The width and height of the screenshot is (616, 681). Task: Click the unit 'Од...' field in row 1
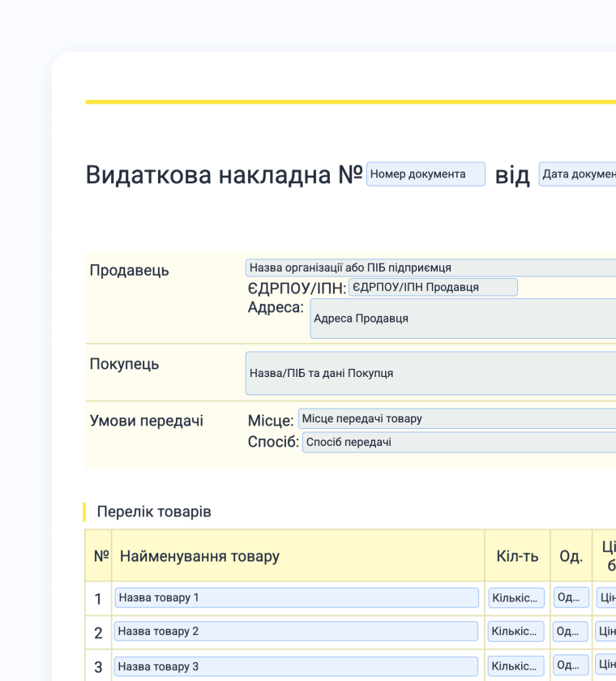tap(571, 597)
